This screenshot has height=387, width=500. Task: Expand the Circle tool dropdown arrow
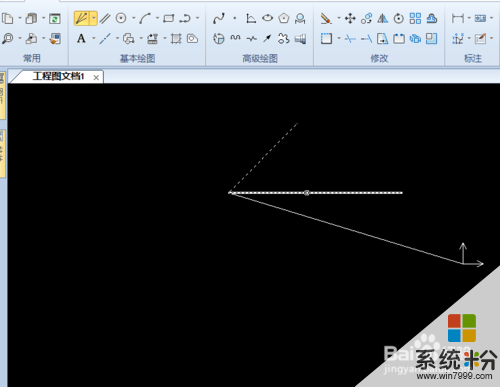point(133,18)
